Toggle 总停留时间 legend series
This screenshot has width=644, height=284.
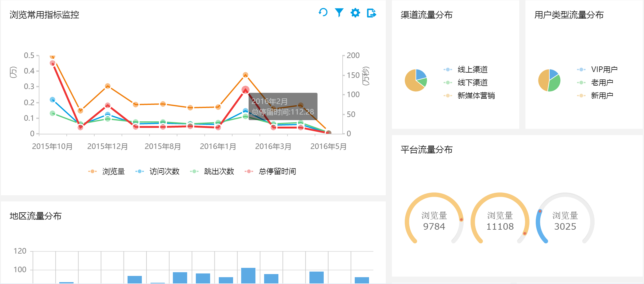coord(270,171)
